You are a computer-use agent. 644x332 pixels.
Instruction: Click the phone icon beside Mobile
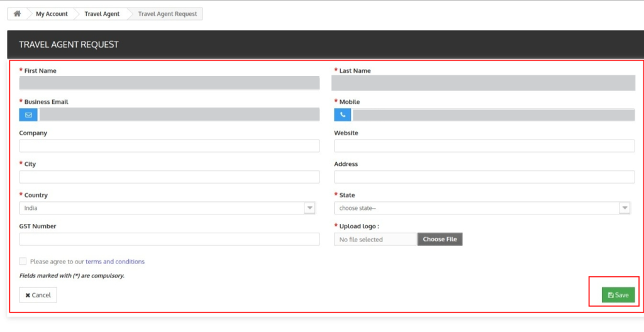[343, 115]
